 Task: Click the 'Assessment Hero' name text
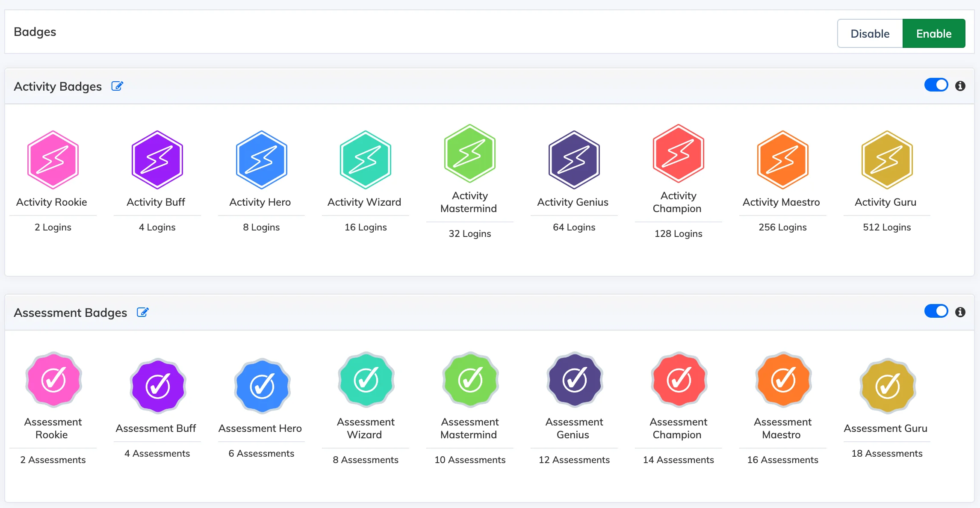pos(260,428)
